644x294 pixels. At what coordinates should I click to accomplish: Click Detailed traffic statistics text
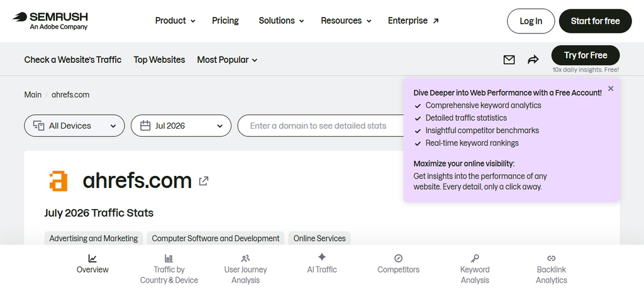[466, 118]
